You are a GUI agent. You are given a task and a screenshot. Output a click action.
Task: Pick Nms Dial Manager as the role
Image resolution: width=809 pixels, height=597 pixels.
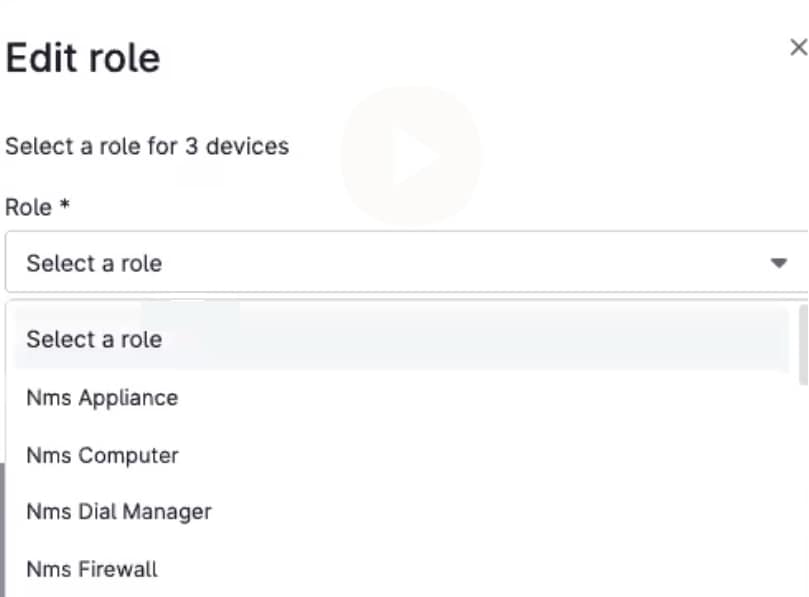(119, 511)
